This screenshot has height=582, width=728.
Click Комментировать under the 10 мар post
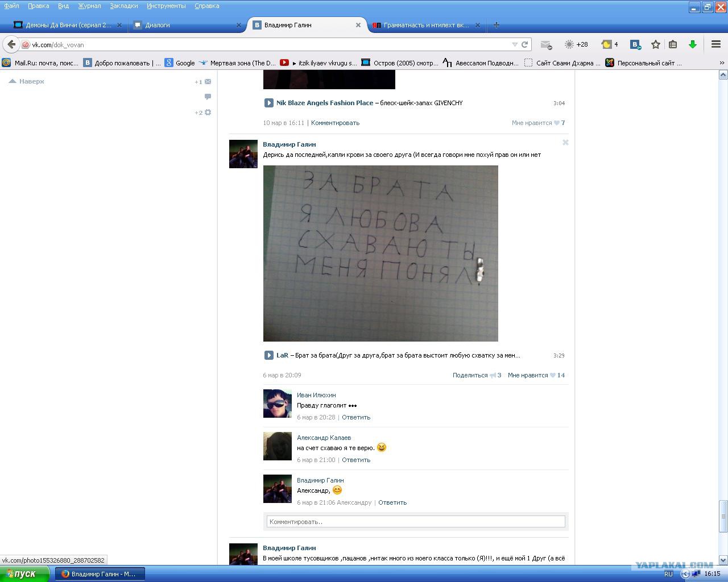pyautogui.click(x=335, y=123)
